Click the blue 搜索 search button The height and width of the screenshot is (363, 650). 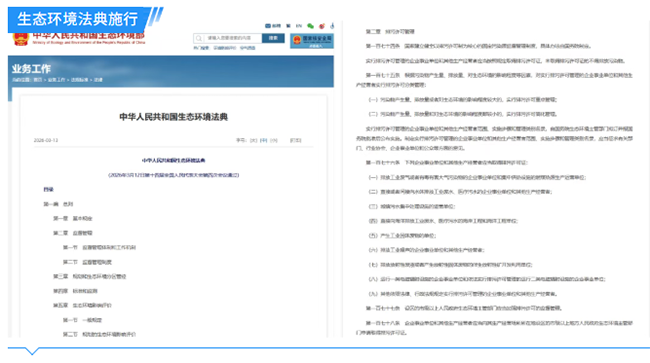tap(273, 38)
